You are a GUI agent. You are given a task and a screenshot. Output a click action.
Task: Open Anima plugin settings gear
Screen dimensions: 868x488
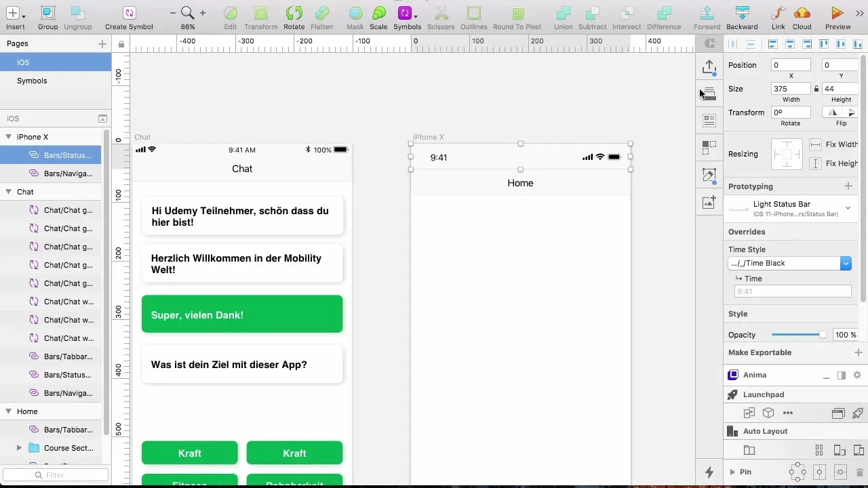coord(857,375)
